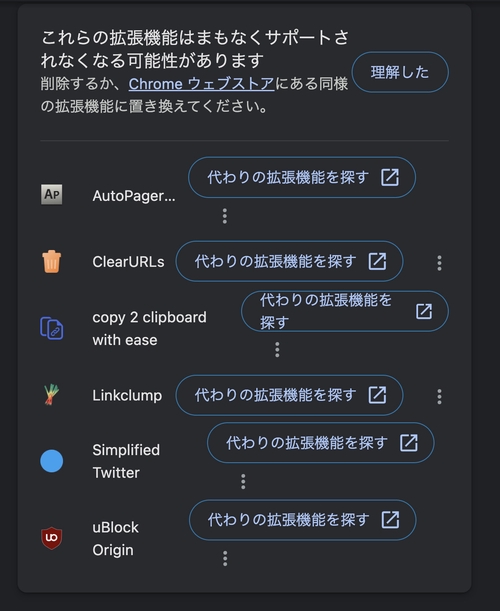This screenshot has height=611, width=500.
Task: Find alternative extension for uBlock Origin
Action: pyautogui.click(x=303, y=520)
